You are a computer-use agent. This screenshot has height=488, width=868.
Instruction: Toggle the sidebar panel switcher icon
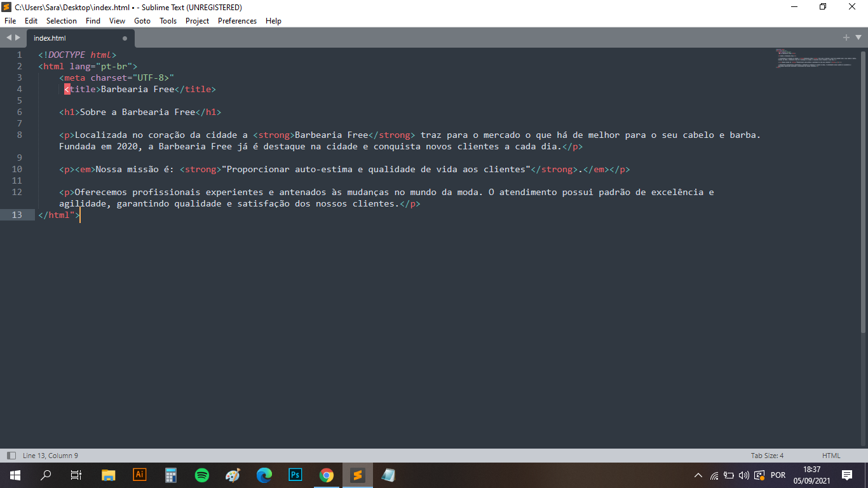[x=11, y=456]
